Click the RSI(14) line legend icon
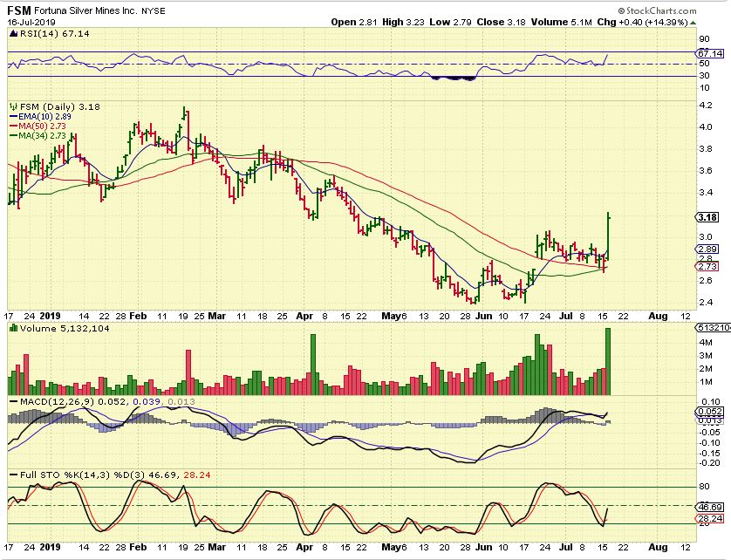 [x=12, y=31]
